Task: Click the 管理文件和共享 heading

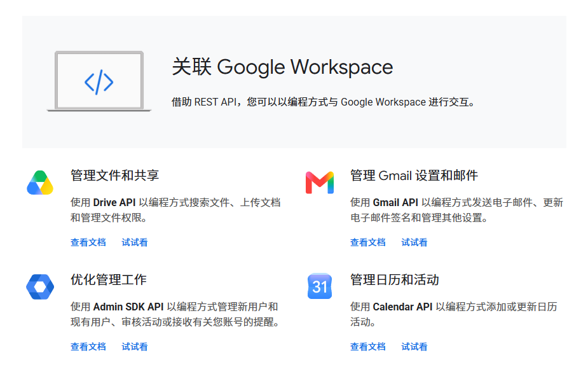Action: (115, 176)
